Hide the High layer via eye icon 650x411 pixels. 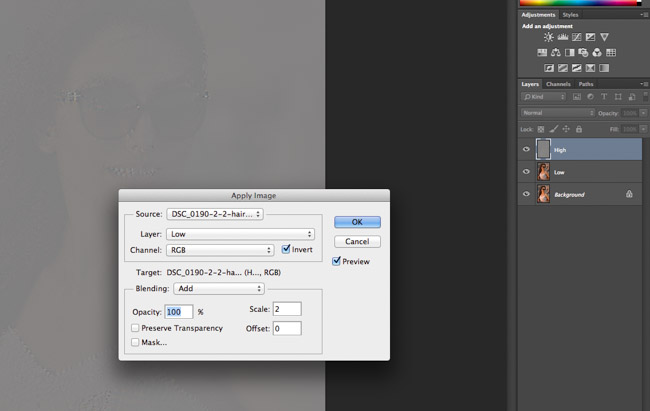point(526,149)
